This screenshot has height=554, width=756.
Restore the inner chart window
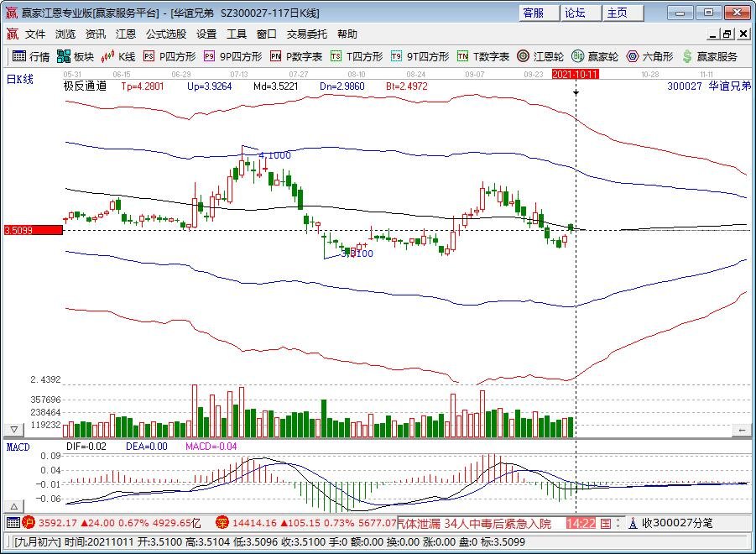point(727,34)
